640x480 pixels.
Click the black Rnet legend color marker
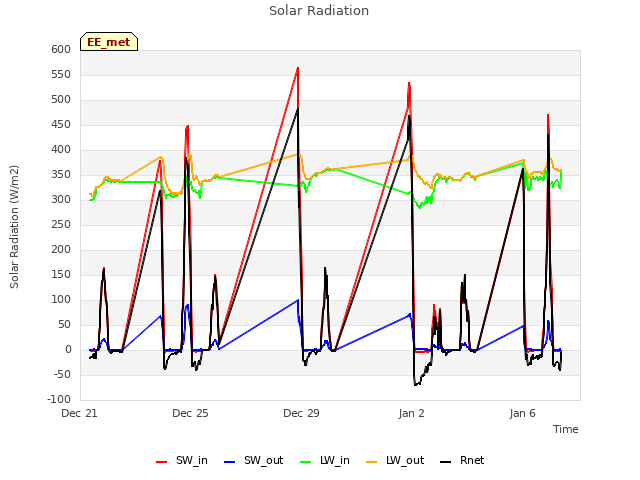pos(446,462)
